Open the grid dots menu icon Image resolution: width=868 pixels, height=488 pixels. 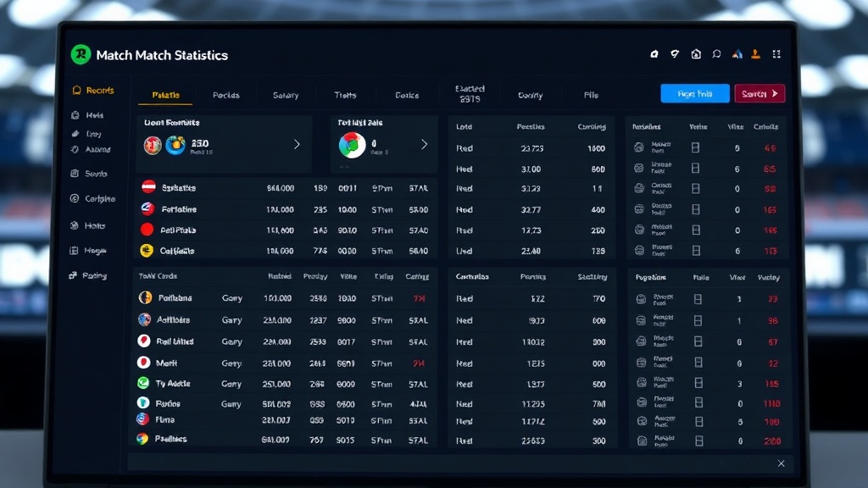point(776,54)
